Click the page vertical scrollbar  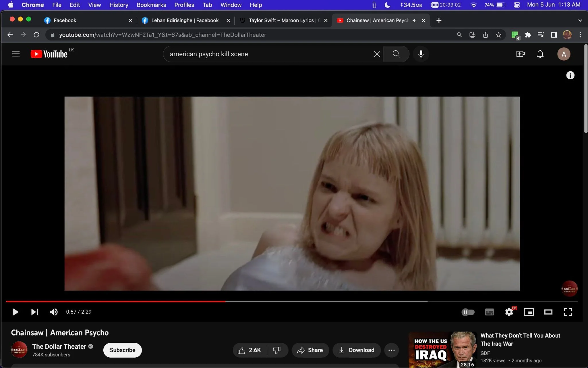(x=586, y=89)
